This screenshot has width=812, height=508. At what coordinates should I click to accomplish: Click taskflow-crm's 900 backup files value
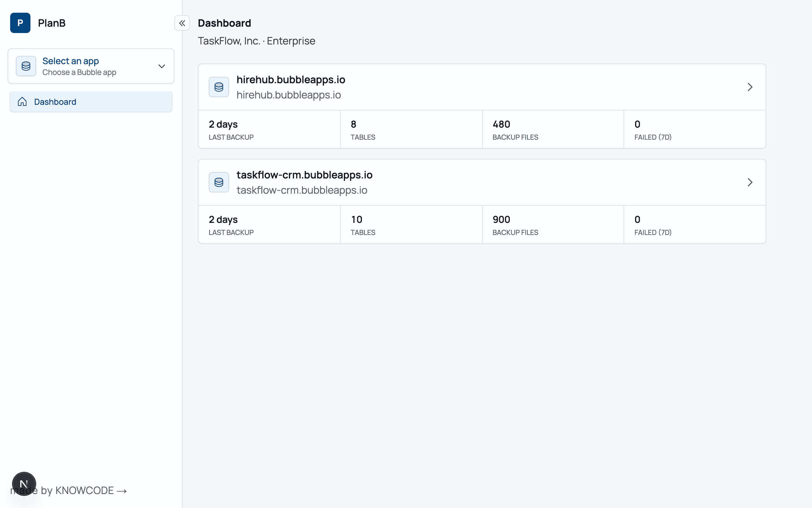point(501,219)
